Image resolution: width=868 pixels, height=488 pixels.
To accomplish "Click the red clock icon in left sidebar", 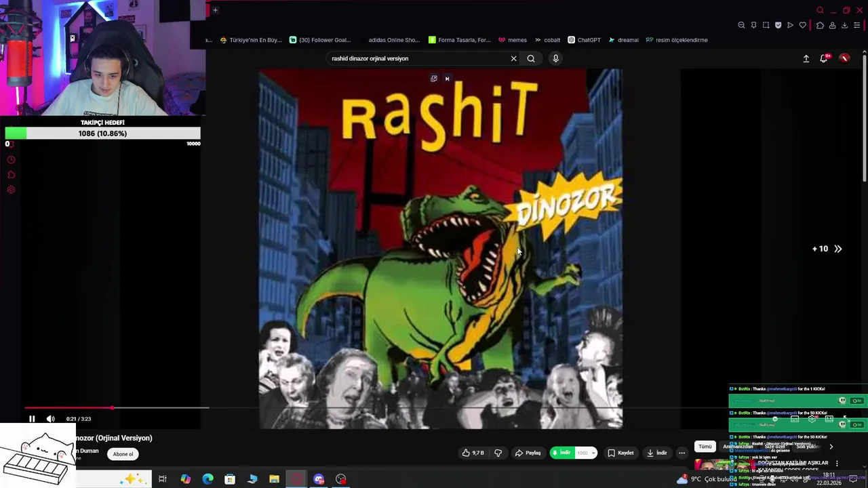I will click(11, 160).
